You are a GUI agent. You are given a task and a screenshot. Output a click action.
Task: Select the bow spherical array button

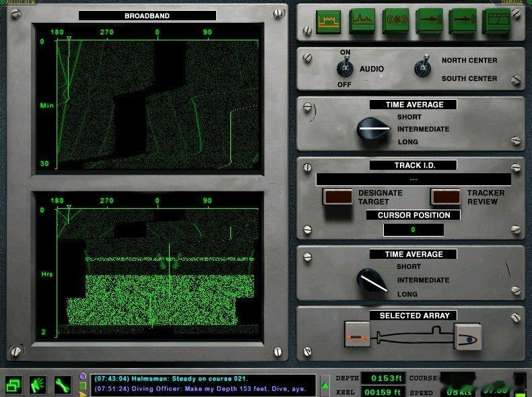tap(467, 337)
